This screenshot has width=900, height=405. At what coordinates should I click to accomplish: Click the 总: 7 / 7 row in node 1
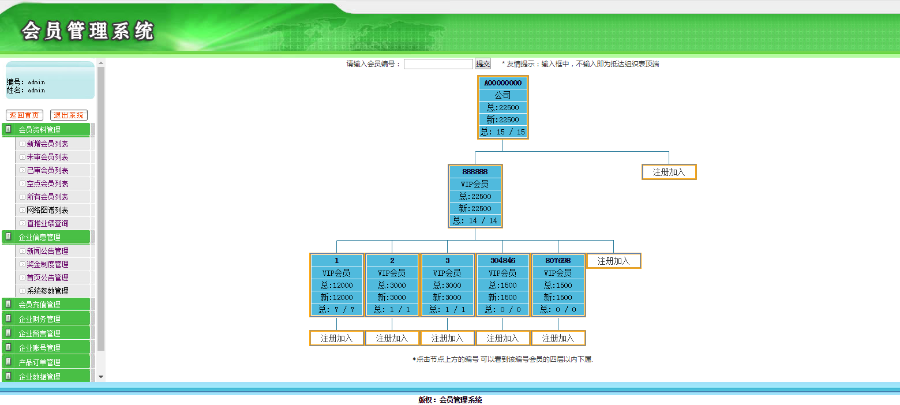coord(336,310)
